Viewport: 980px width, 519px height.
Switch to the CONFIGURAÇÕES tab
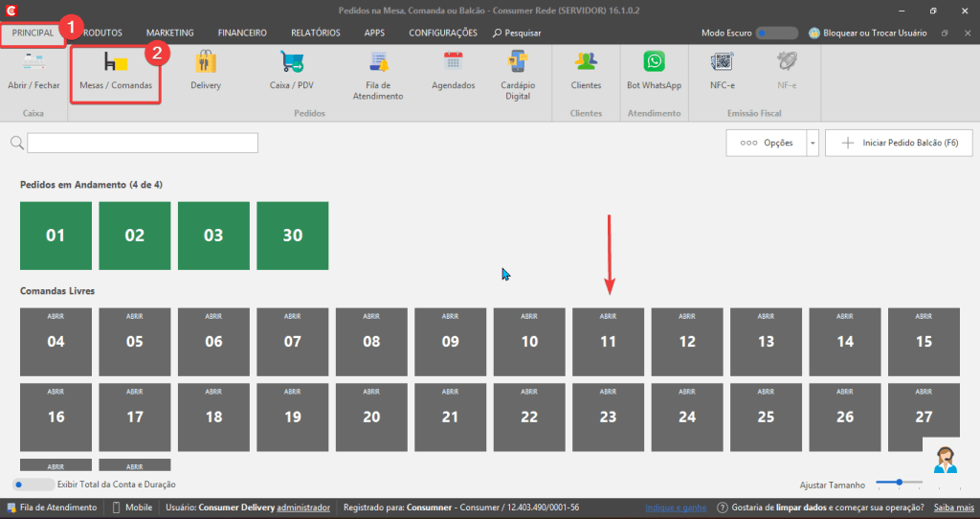443,34
